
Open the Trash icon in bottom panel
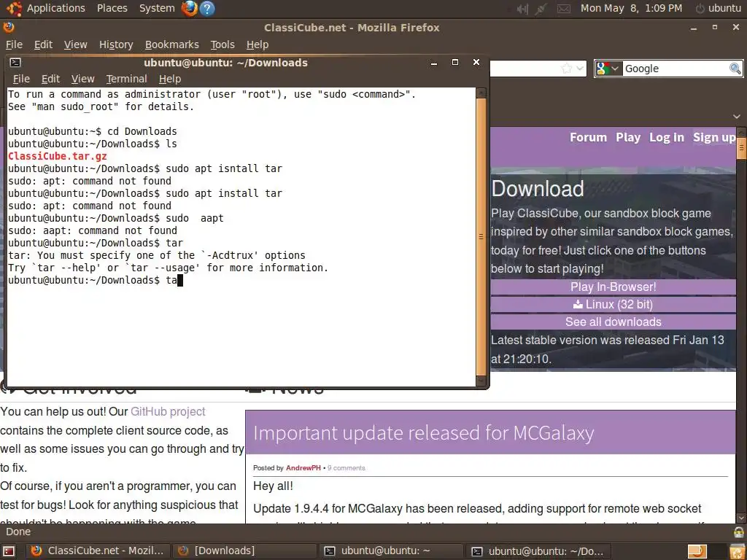coord(737,551)
